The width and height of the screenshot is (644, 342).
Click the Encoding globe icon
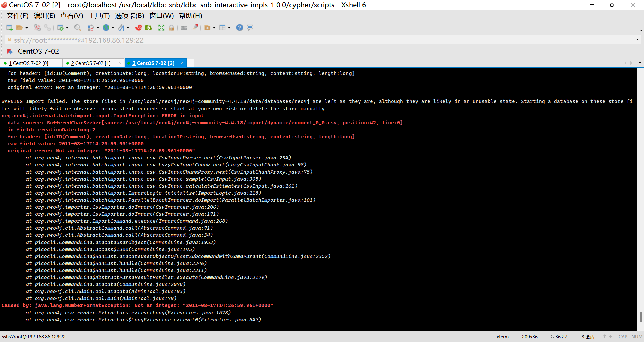106,28
